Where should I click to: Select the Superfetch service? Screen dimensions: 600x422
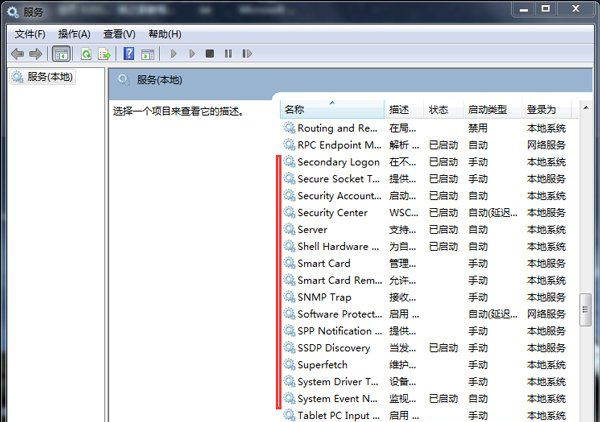pyautogui.click(x=426, y=365)
